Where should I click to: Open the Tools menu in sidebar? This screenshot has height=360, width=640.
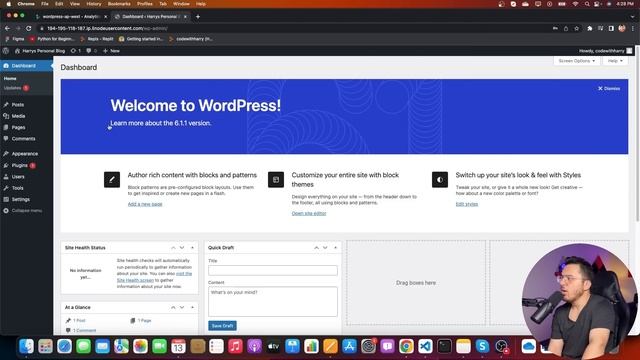pos(18,188)
